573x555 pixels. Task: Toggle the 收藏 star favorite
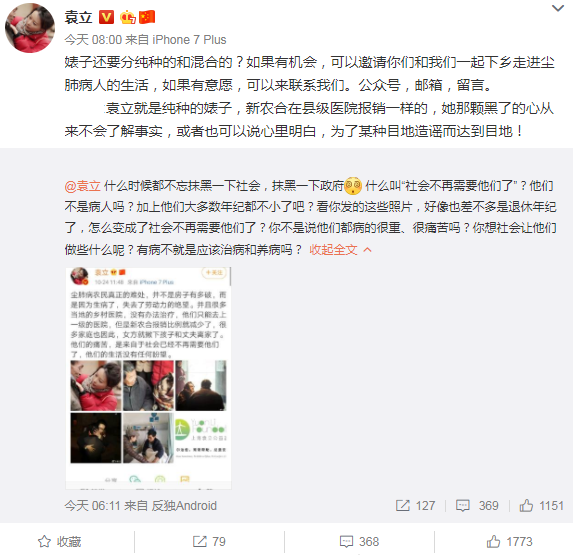(59, 541)
